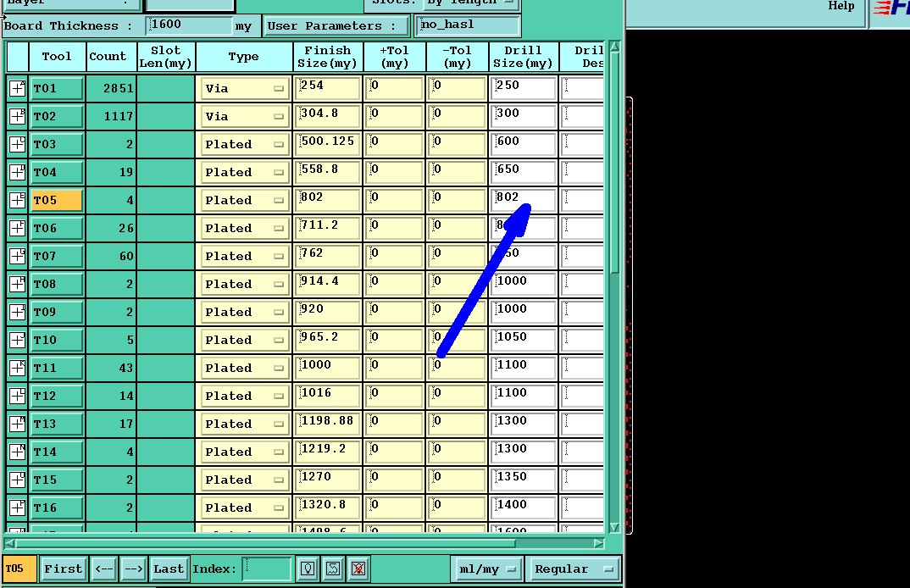The width and height of the screenshot is (910, 588).
Task: Expand the plus icon for tool T04
Action: point(17,172)
